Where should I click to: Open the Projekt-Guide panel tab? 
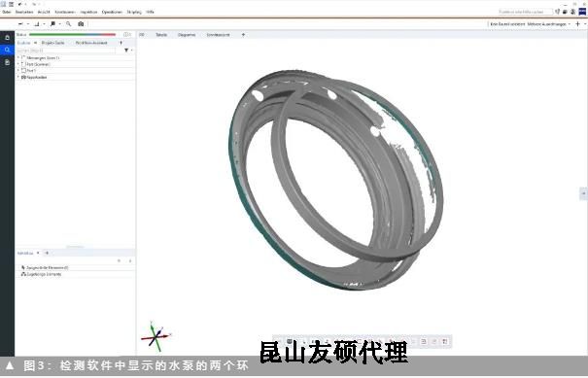click(x=52, y=43)
